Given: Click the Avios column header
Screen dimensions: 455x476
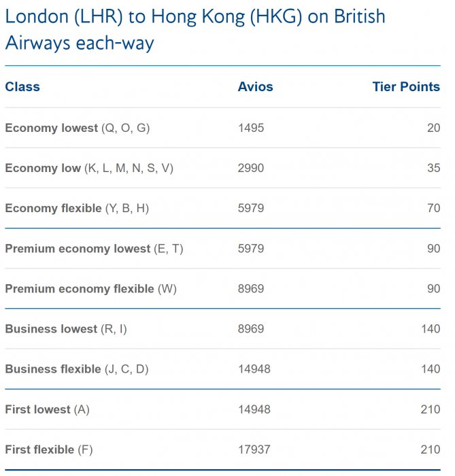Looking at the screenshot, I should (x=255, y=87).
